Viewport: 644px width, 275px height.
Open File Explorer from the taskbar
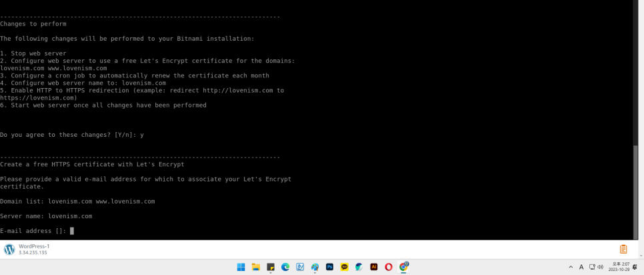click(256, 267)
